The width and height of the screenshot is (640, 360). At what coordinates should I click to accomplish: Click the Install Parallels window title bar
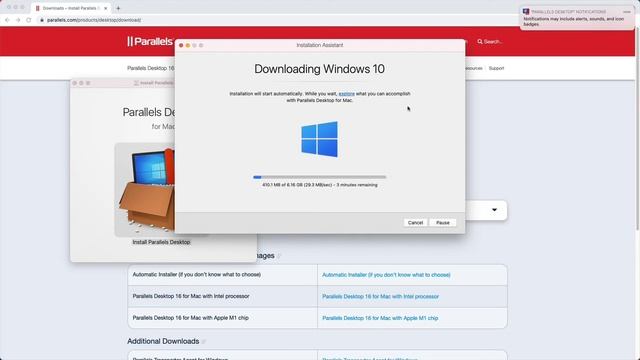(122, 83)
